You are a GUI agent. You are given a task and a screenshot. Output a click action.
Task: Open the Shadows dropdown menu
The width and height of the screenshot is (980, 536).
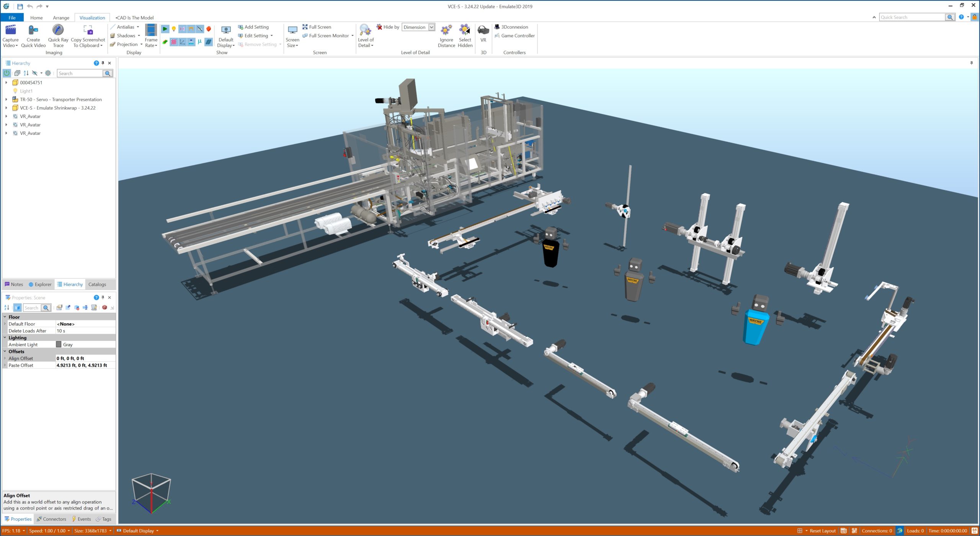tap(139, 36)
